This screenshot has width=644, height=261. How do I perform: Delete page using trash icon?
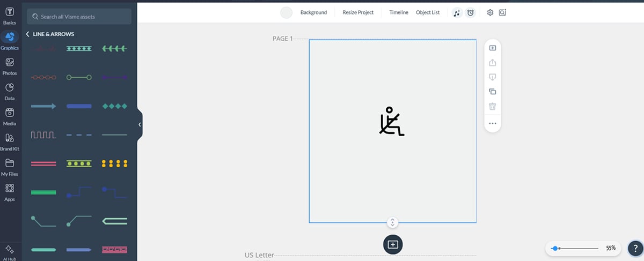click(493, 106)
